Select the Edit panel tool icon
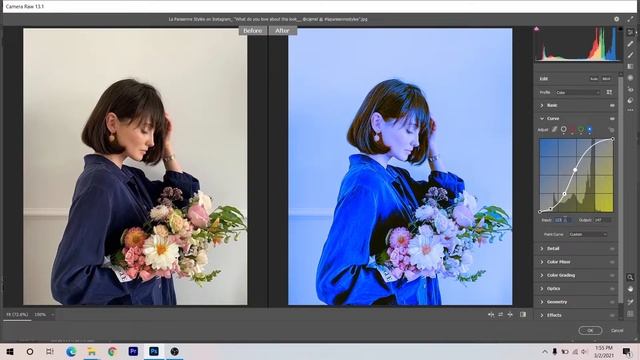 [630, 32]
